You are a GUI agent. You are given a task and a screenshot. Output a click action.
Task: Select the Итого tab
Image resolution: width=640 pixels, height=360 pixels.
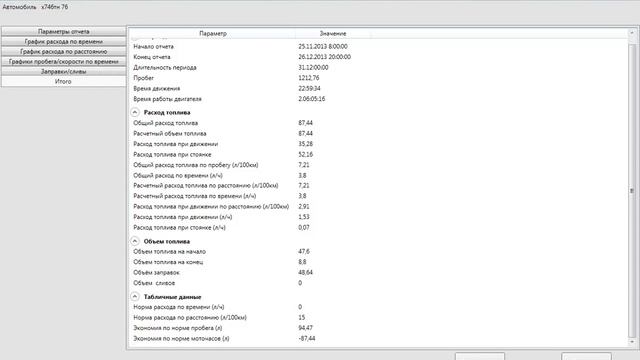point(64,82)
